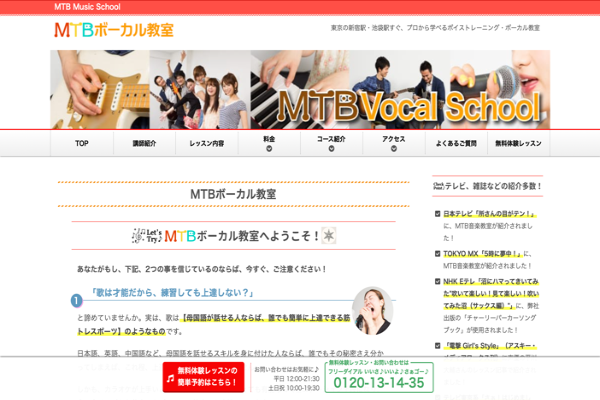Click the singing woman circular photo
Screen dimensions: 600x400
pyautogui.click(x=373, y=311)
